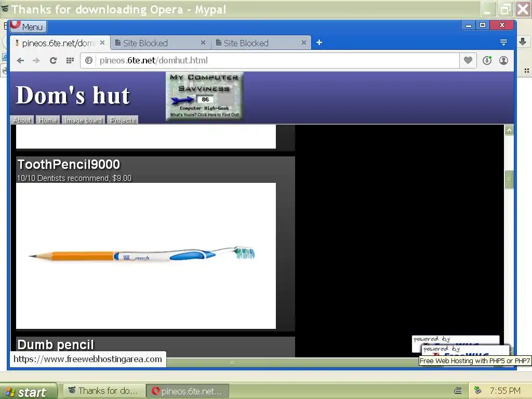This screenshot has height=399, width=532.
Task: Click the ToothPencil9000 heading
Action: point(69,165)
